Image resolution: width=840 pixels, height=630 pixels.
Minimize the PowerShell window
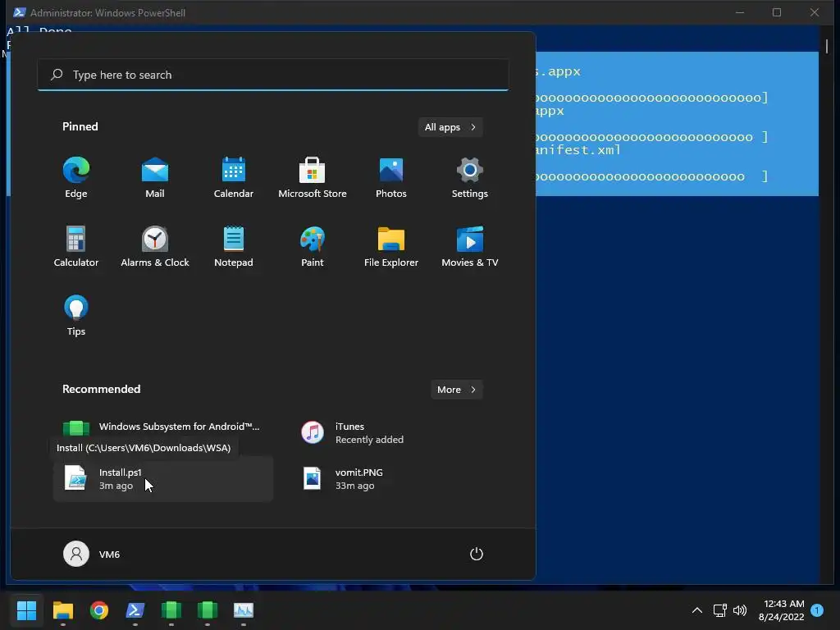click(740, 12)
